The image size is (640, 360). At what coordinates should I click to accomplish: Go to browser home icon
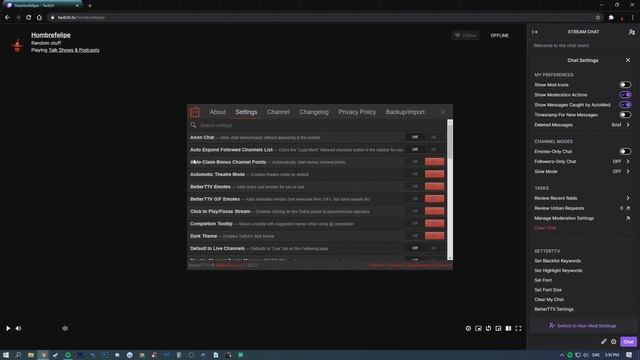pyautogui.click(x=39, y=18)
